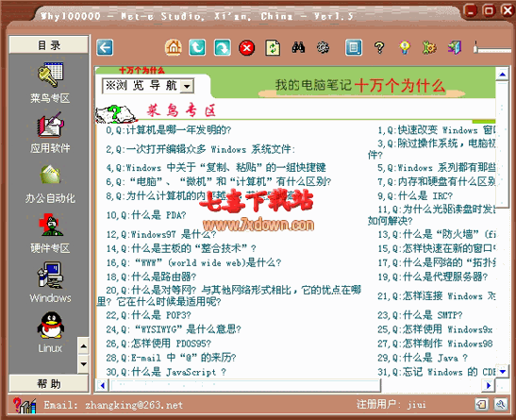
Task: Open question 10 什么是 PDA
Action: point(146,215)
